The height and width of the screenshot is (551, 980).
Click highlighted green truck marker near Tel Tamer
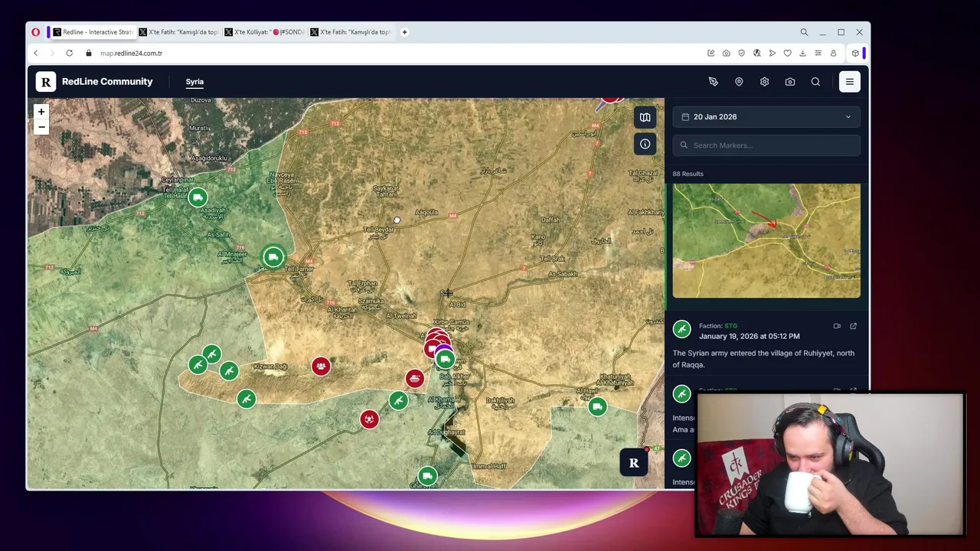[x=273, y=257]
